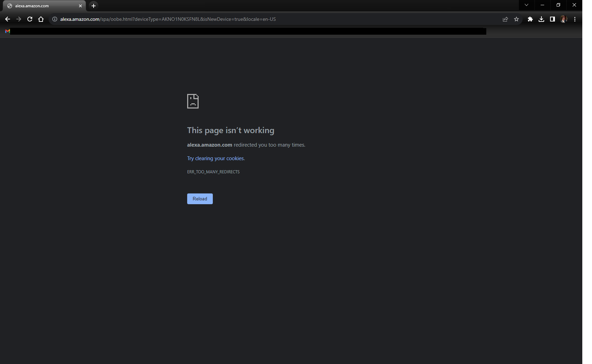Toggle the side panel icon

coord(552,19)
